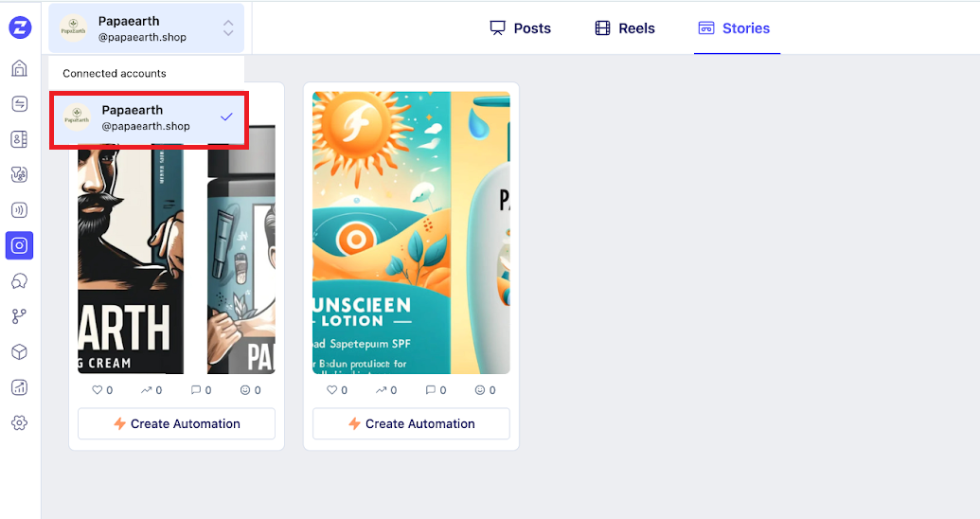980x519 pixels.
Task: Open the beard cream story thumbnail
Action: [x=176, y=259]
